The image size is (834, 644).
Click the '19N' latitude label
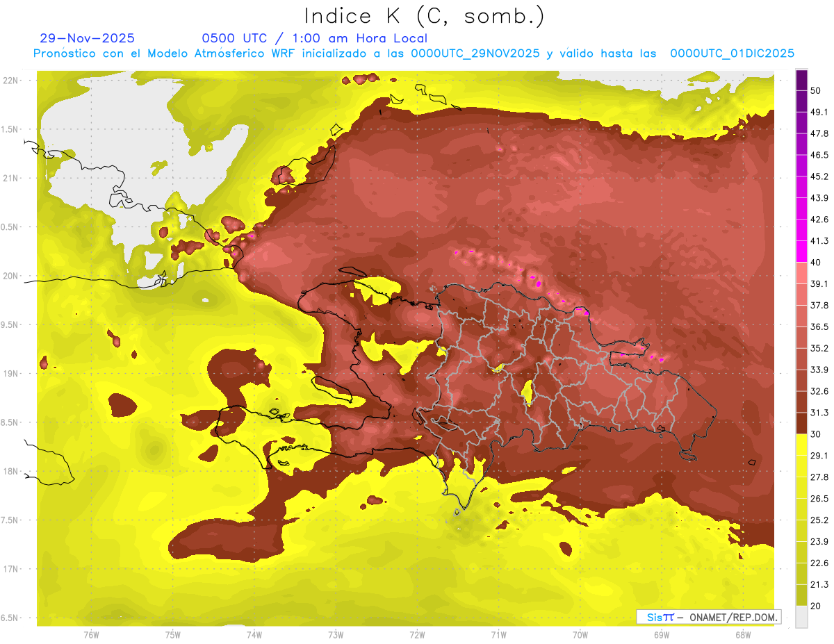[x=10, y=374]
